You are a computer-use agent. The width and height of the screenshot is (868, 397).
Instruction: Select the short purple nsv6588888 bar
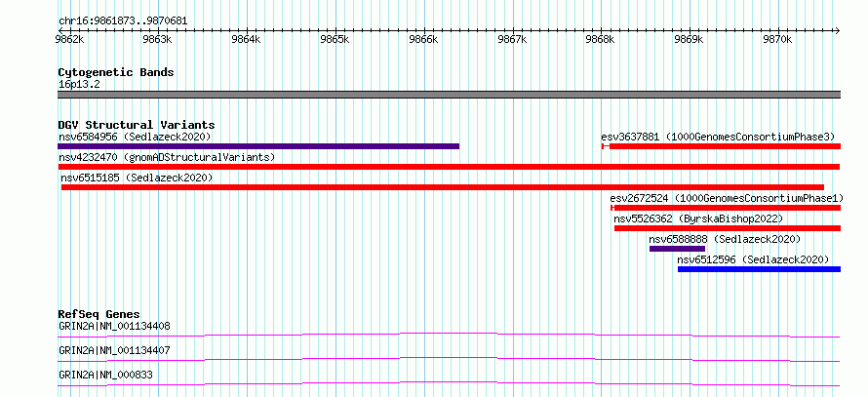tap(677, 249)
